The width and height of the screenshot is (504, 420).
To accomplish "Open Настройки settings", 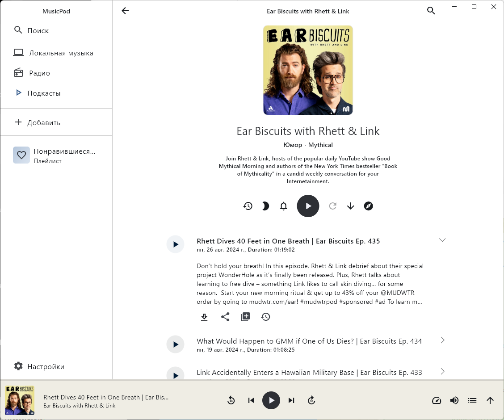I will pyautogui.click(x=56, y=366).
